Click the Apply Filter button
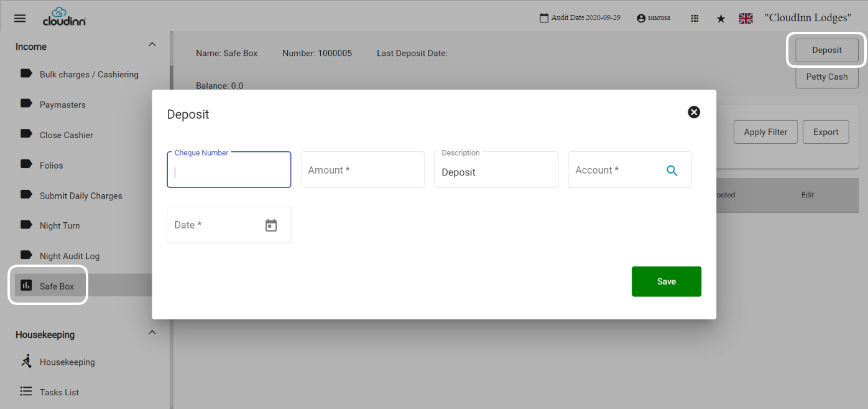 pyautogui.click(x=765, y=132)
